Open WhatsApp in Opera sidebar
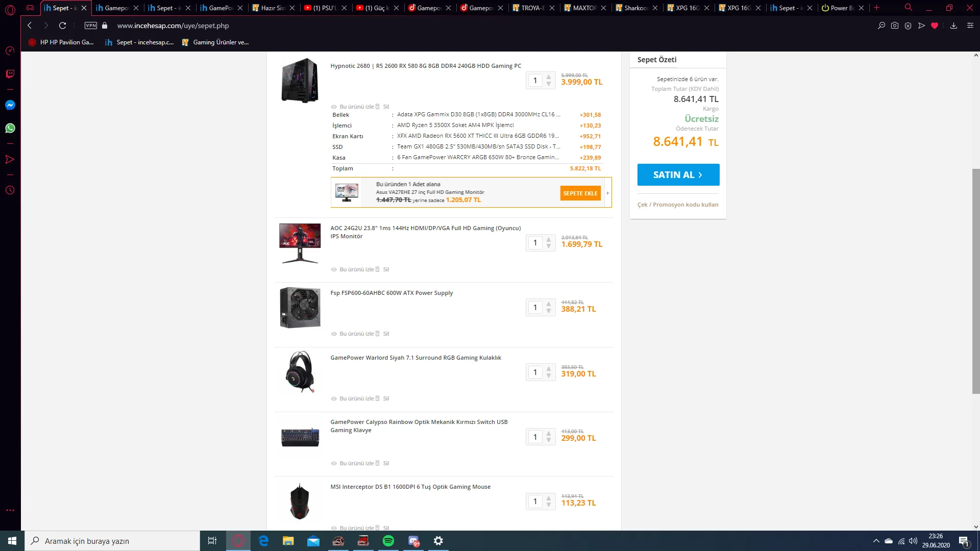 click(x=10, y=128)
